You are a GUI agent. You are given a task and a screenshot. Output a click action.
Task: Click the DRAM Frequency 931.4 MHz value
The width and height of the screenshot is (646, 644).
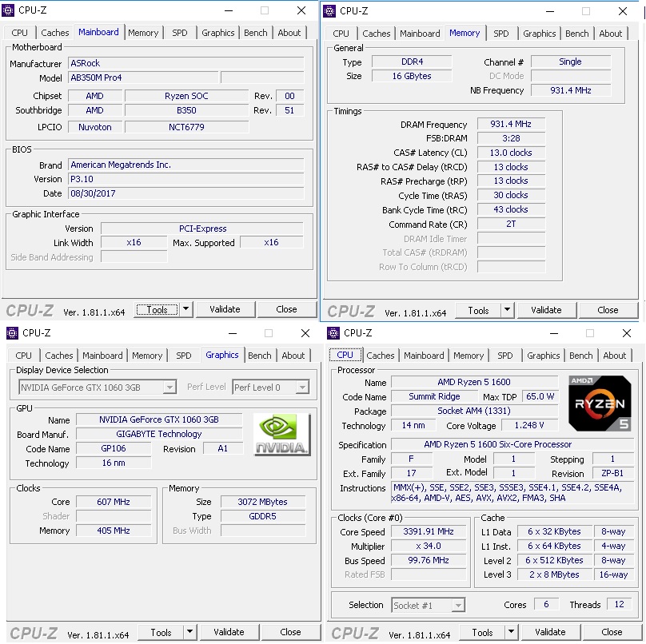click(x=511, y=124)
